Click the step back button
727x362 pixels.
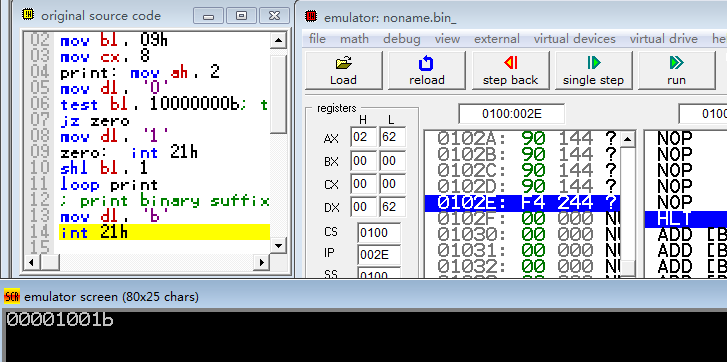point(510,70)
